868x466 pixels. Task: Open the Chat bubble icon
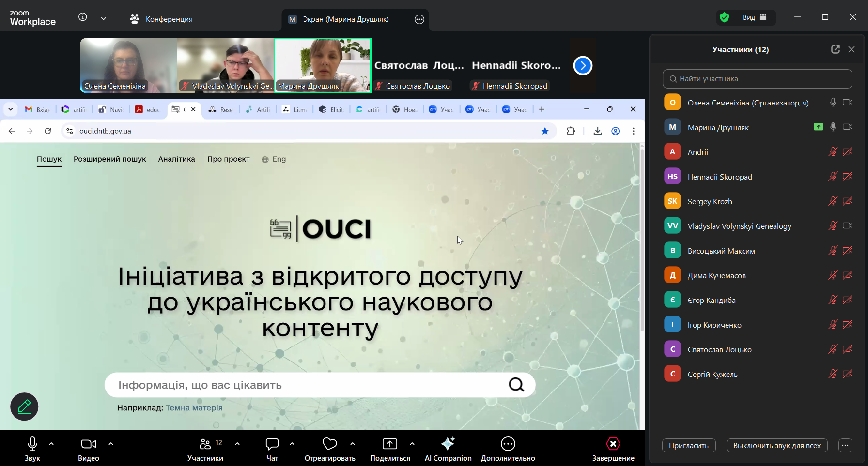[x=272, y=444]
